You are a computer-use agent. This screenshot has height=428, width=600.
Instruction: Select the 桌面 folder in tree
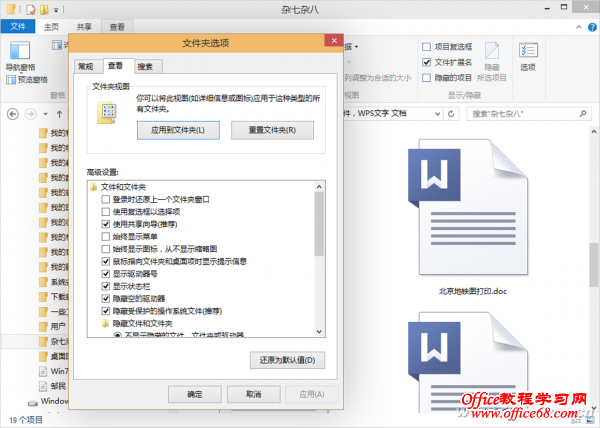pos(54,356)
